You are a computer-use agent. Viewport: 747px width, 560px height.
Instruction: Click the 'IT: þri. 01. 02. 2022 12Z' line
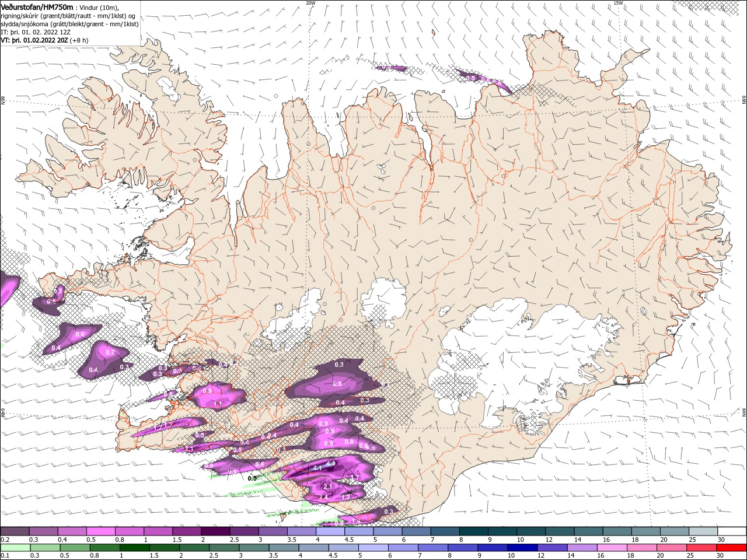click(x=36, y=32)
